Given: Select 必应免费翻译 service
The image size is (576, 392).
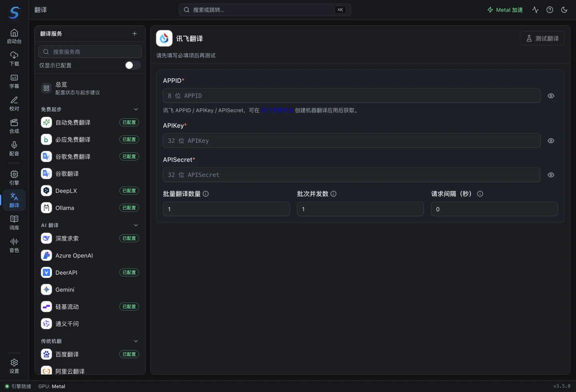Looking at the screenshot, I should pos(90,139).
